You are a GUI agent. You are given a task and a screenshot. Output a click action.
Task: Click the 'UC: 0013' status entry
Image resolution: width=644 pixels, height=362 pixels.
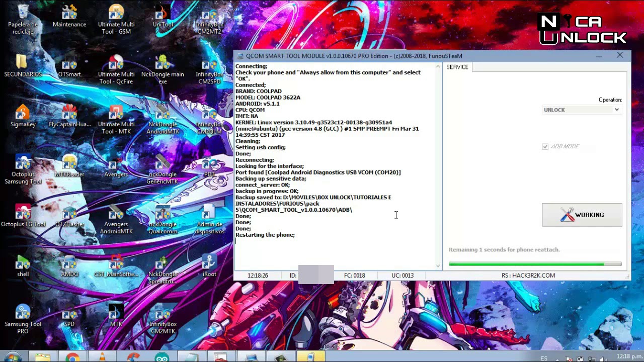tap(403, 276)
